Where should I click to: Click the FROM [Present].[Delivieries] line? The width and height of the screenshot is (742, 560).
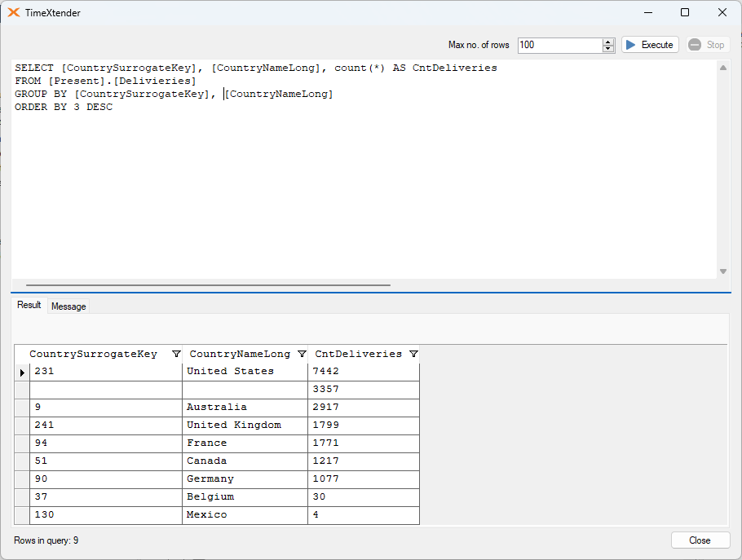click(105, 81)
